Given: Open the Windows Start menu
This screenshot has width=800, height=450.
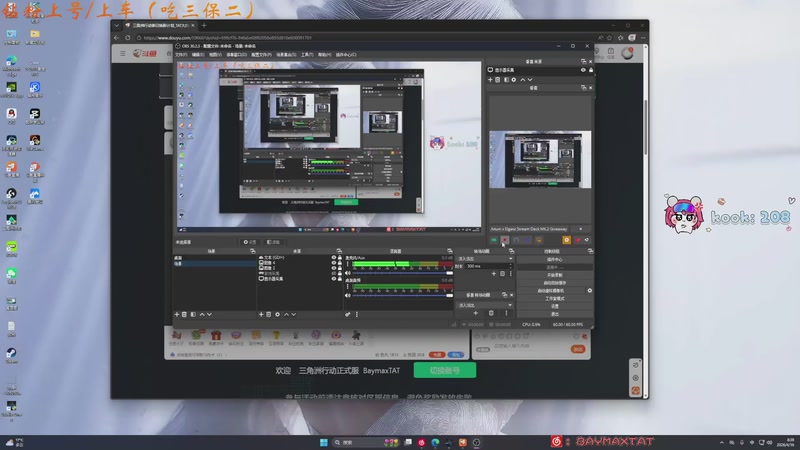Looking at the screenshot, I should [x=323, y=442].
